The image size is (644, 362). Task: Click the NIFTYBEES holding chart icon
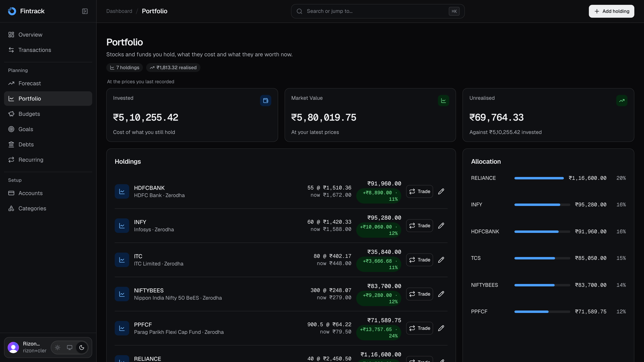[x=122, y=294]
